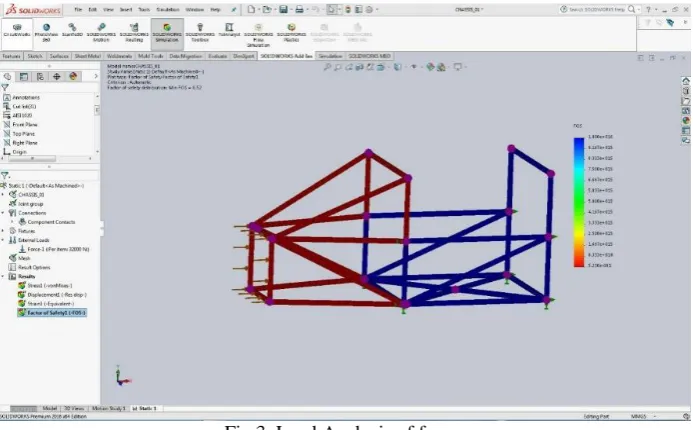Open the ConfigurationManager tab icon
The width and height of the screenshot is (693, 430).
(40, 76)
